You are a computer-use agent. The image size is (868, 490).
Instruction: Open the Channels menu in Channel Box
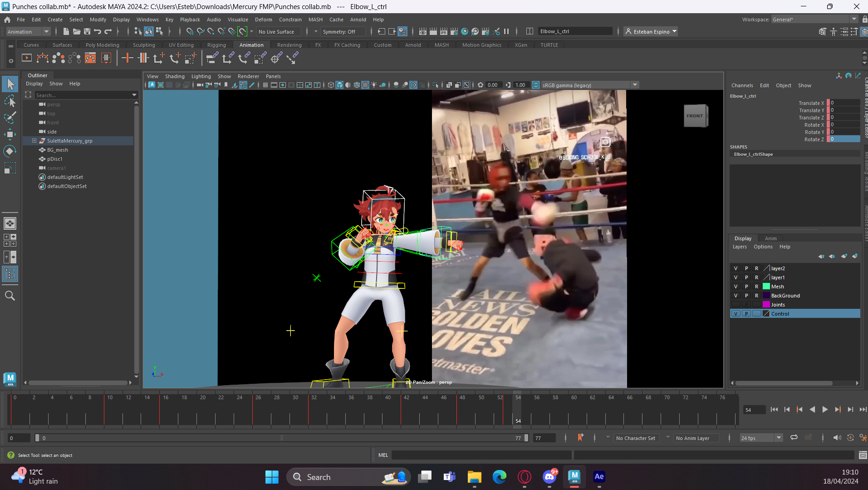click(742, 85)
